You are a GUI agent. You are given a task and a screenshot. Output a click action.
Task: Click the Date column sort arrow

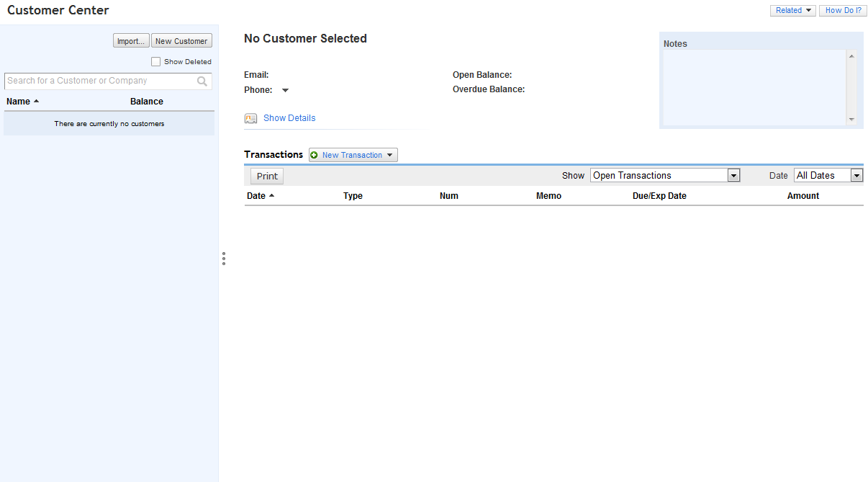[271, 196]
